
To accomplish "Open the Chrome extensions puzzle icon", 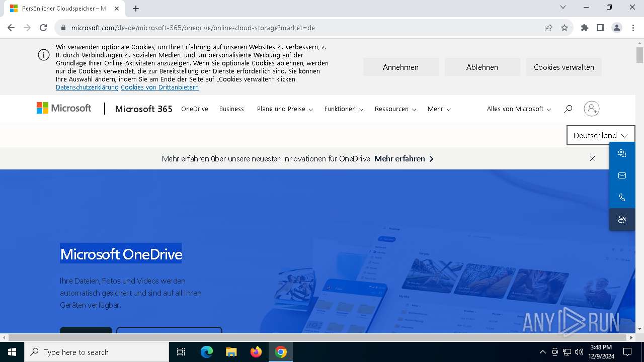I will (x=585, y=28).
